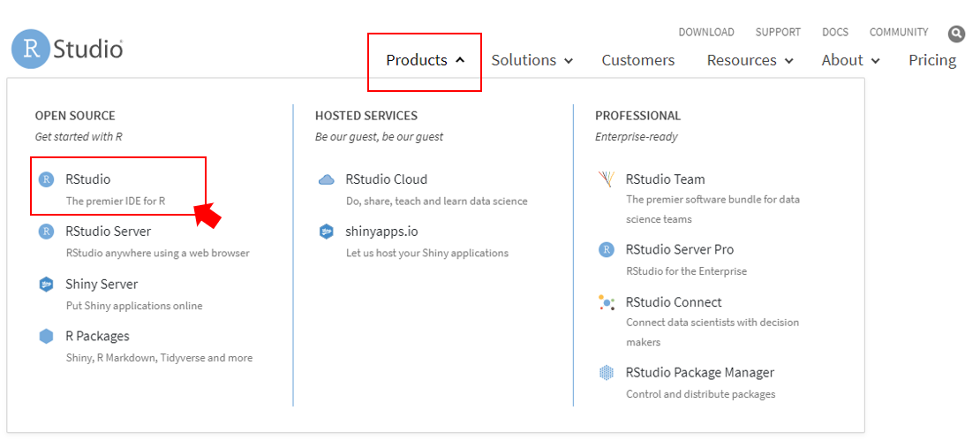Image resolution: width=980 pixels, height=441 pixels.
Task: Click 'Shiny, R Markdown, Tidyverse and more'
Action: pos(160,359)
